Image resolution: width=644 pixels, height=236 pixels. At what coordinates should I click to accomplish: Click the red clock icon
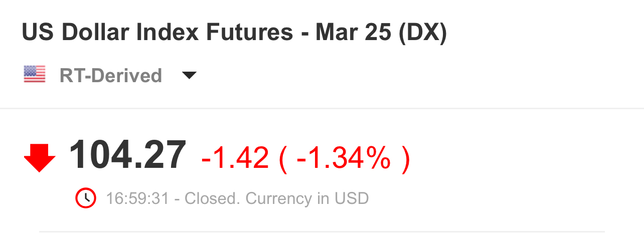86,198
